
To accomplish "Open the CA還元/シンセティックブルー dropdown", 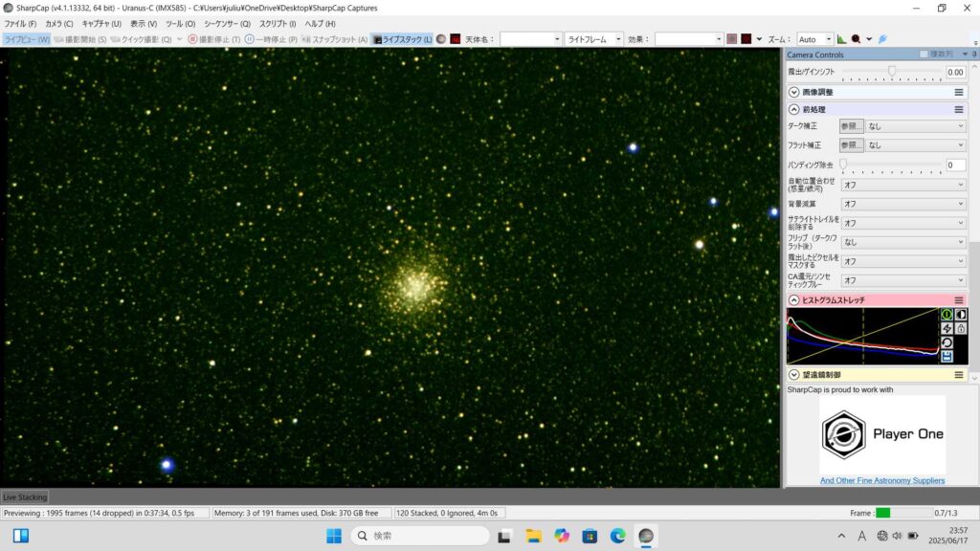I will pyautogui.click(x=903, y=280).
